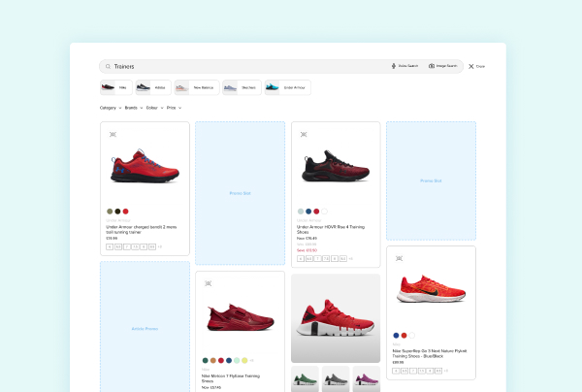Select the Adidas brand suggestion chip
Screen dimensions: 582x392
(153, 87)
